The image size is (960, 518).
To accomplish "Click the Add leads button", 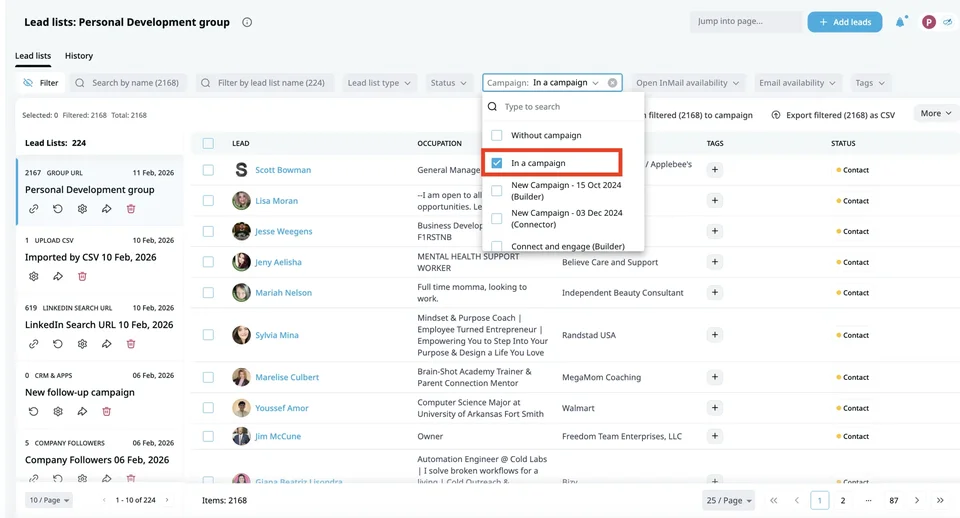I will click(x=844, y=22).
